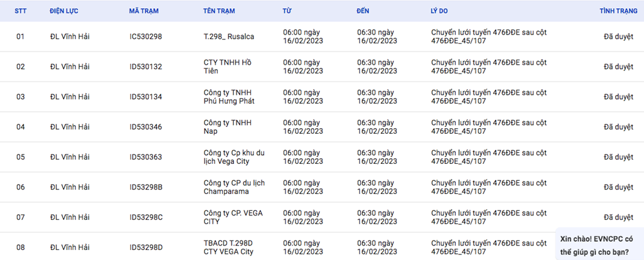The height and width of the screenshot is (260, 644).
Task: Click the STT column header
Action: coord(21,11)
